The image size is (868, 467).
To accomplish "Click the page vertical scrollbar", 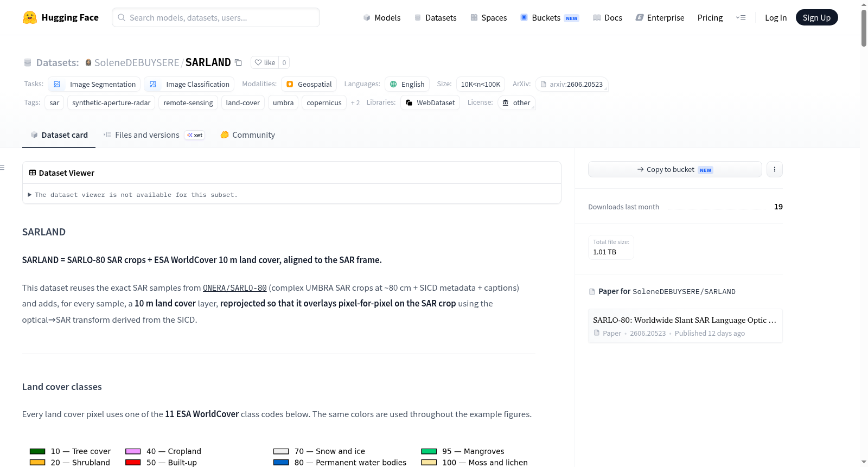I will (864, 28).
